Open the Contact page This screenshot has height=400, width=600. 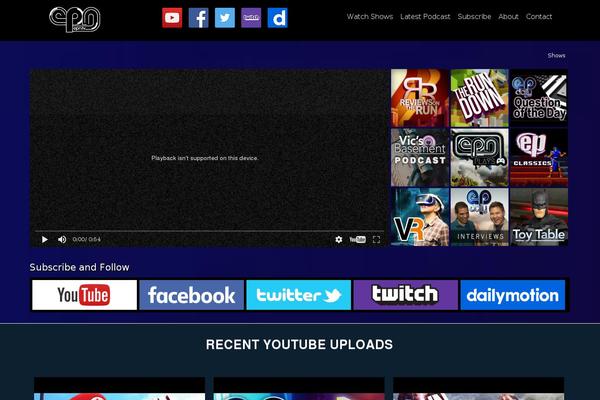(x=539, y=16)
